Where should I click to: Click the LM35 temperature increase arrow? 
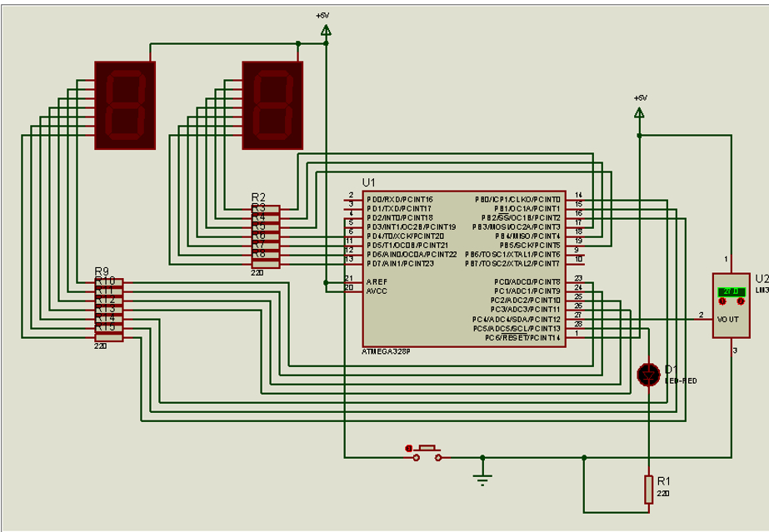pyautogui.click(x=722, y=301)
